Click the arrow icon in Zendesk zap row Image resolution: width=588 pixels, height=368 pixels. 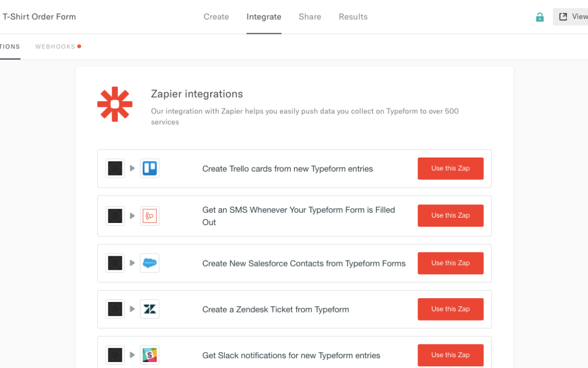point(132,309)
